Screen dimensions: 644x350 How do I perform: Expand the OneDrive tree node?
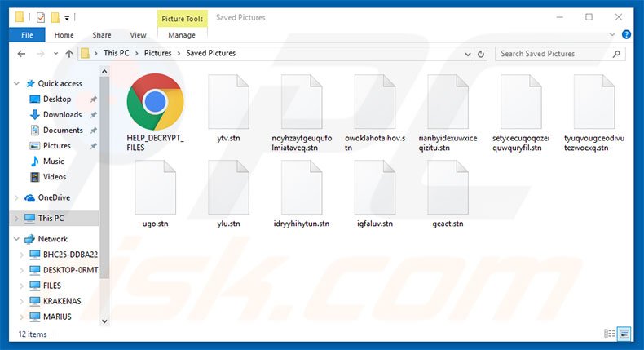18,197
